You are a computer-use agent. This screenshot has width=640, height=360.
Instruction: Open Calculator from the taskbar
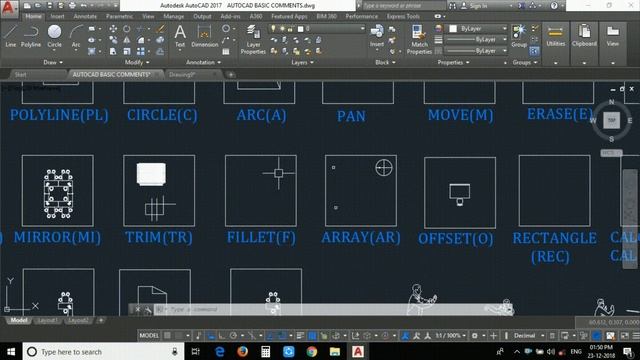click(x=266, y=351)
